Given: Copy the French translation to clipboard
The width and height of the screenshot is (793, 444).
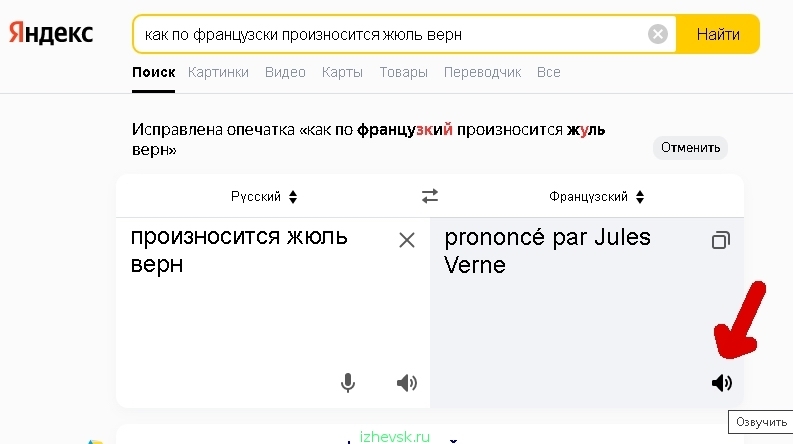Looking at the screenshot, I should coord(721,240).
